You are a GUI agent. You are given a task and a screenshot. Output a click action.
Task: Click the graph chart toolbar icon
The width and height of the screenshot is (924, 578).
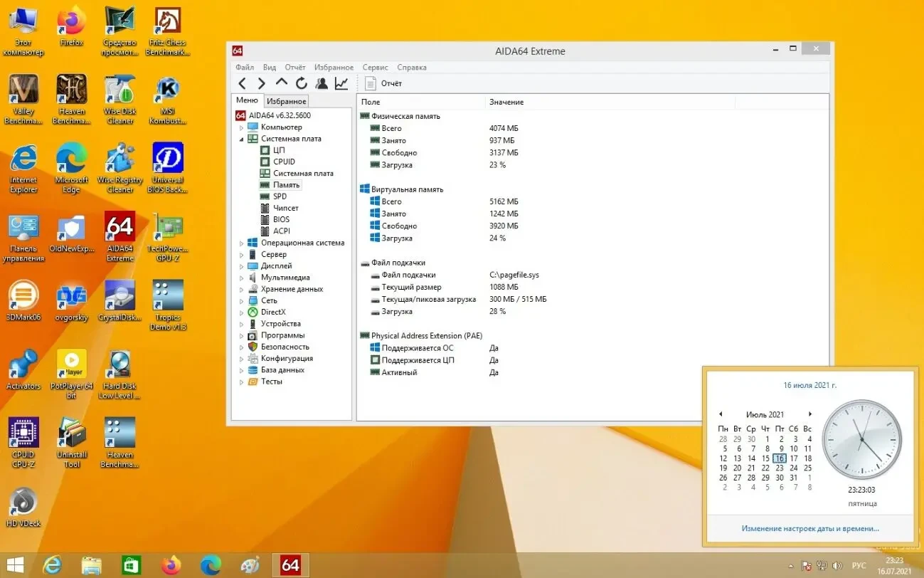[x=341, y=83]
